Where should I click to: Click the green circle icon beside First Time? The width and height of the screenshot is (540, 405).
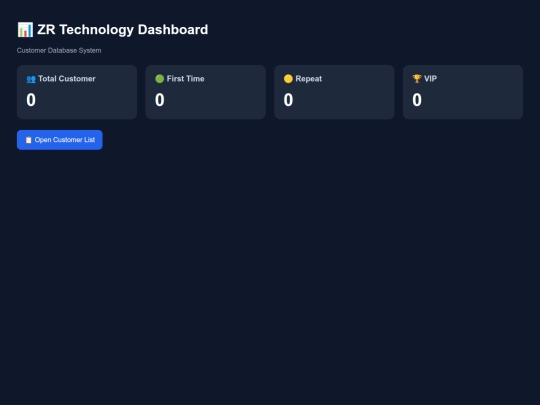[159, 79]
